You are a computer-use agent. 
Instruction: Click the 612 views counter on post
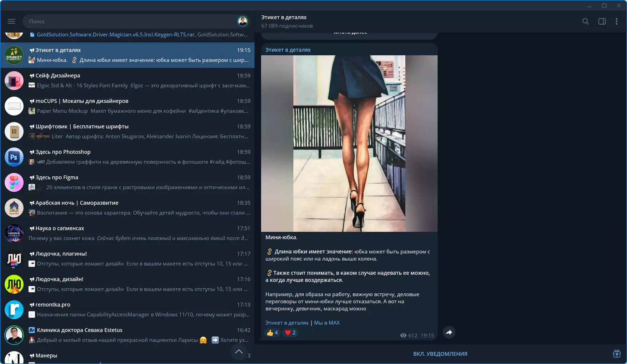click(x=409, y=335)
